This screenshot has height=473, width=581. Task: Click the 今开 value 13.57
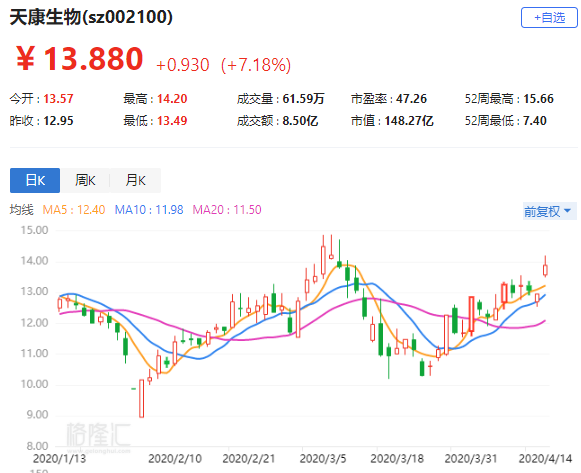pyautogui.click(x=58, y=99)
